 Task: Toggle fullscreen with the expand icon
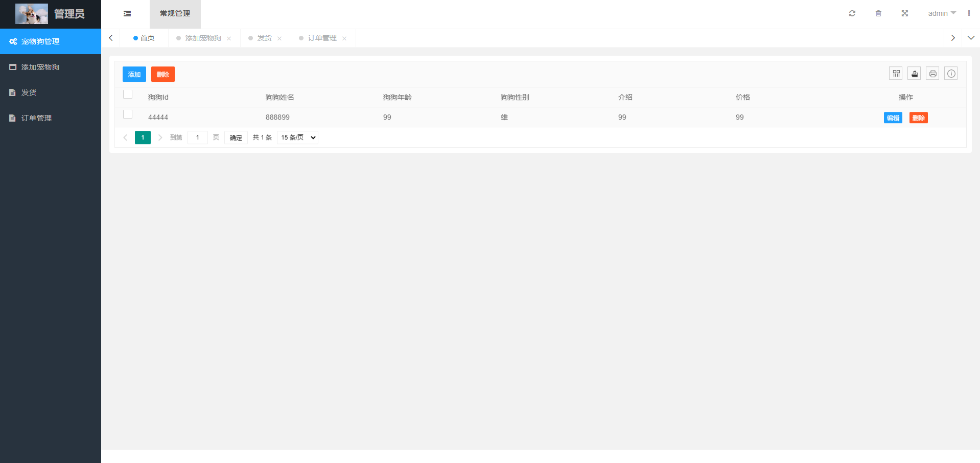coord(905,13)
